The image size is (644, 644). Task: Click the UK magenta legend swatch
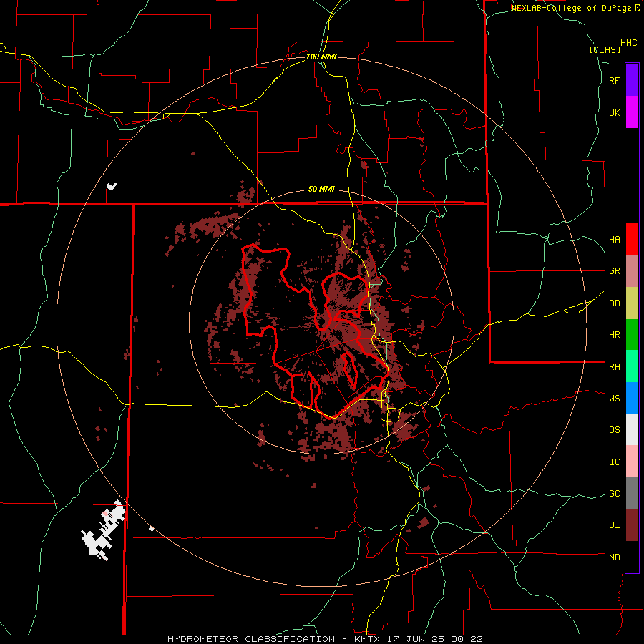pyautogui.click(x=632, y=112)
